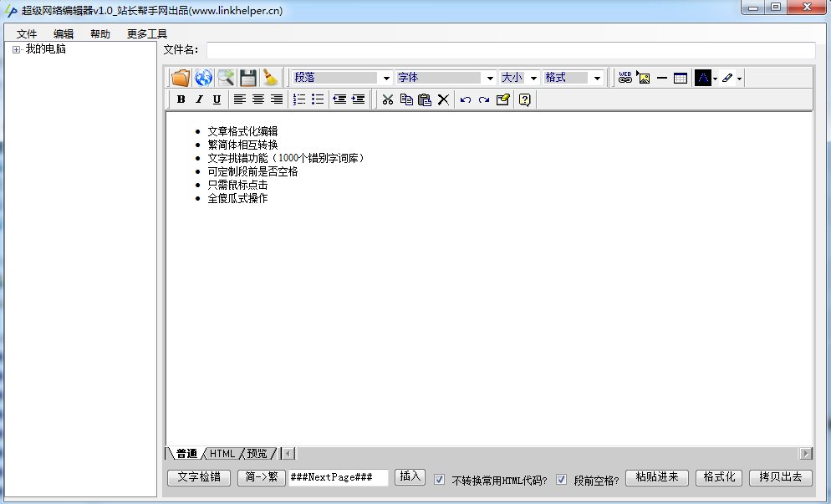Viewport: 831px width, 504px height.
Task: Open the 字体 font dropdown
Action: [x=446, y=78]
